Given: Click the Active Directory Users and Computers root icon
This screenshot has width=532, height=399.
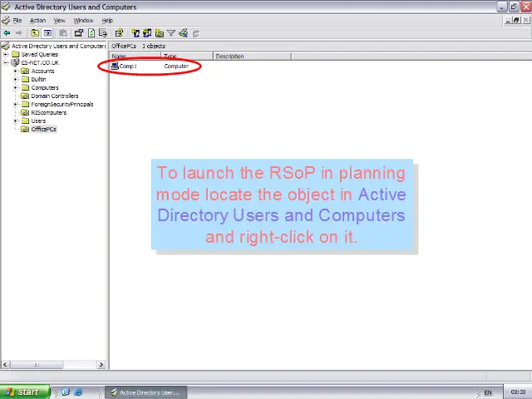Looking at the screenshot, I should point(6,46).
